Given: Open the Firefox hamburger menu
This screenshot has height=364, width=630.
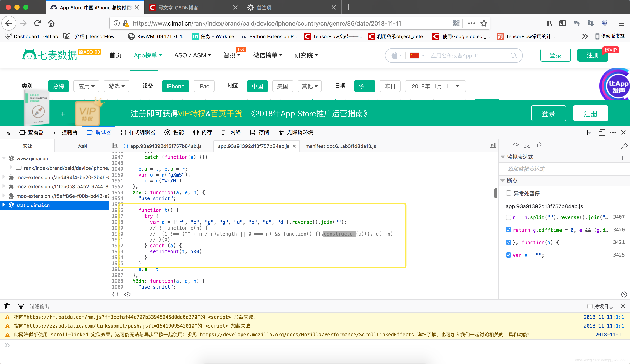Looking at the screenshot, I should click(622, 23).
